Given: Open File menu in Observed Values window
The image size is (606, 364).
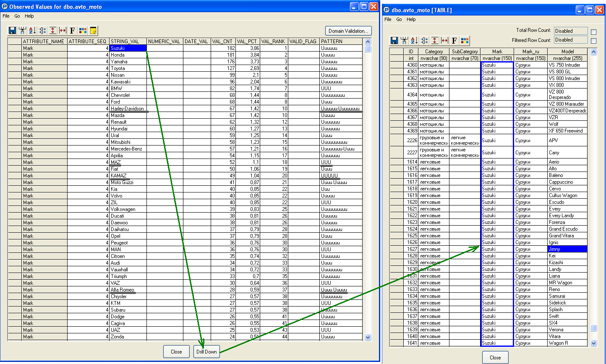Looking at the screenshot, I should click(6, 16).
